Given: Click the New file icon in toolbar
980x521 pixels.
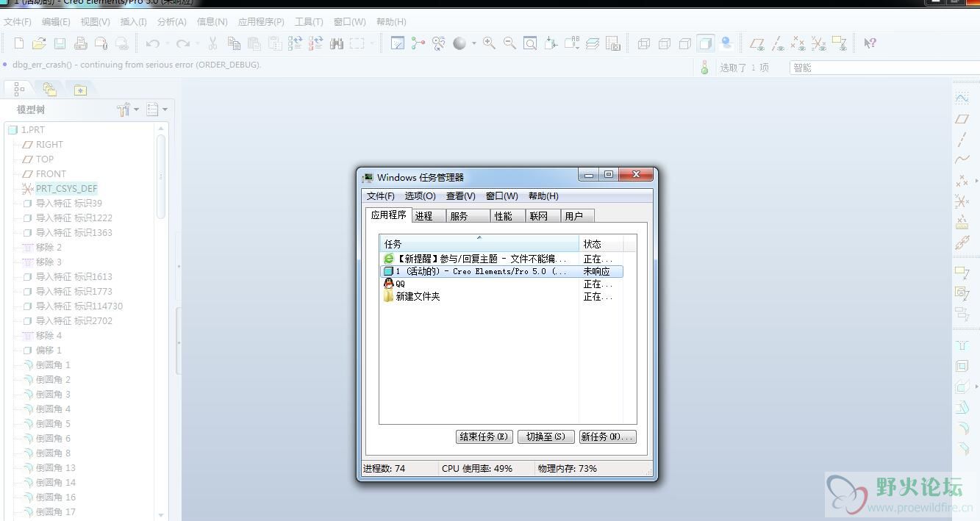Looking at the screenshot, I should 19,43.
